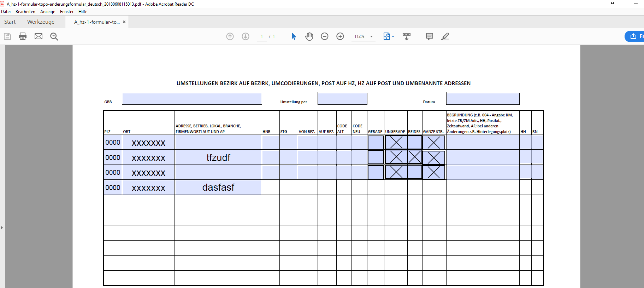Zoom out with the minus icon
This screenshot has width=644, height=288.
(325, 36)
